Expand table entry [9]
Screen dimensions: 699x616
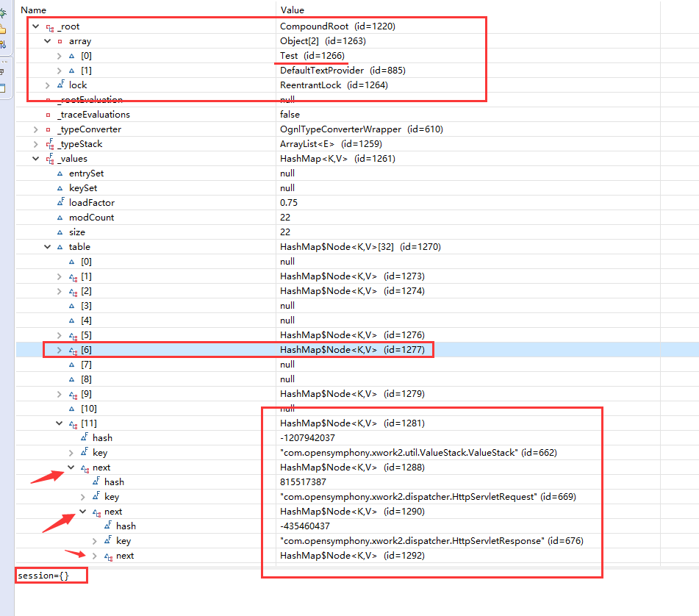(60, 394)
